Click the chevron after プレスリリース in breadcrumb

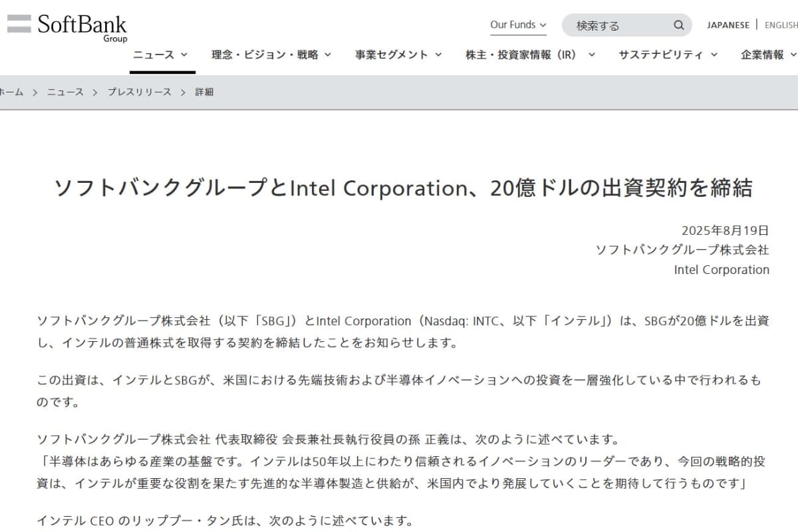click(x=183, y=92)
